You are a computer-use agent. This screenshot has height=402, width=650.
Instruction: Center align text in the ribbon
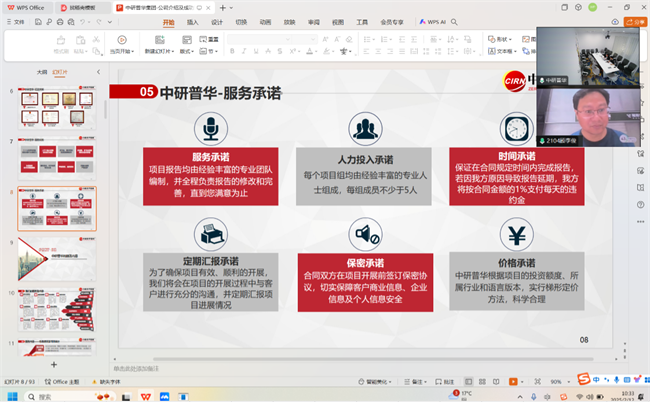pyautogui.click(x=378, y=51)
